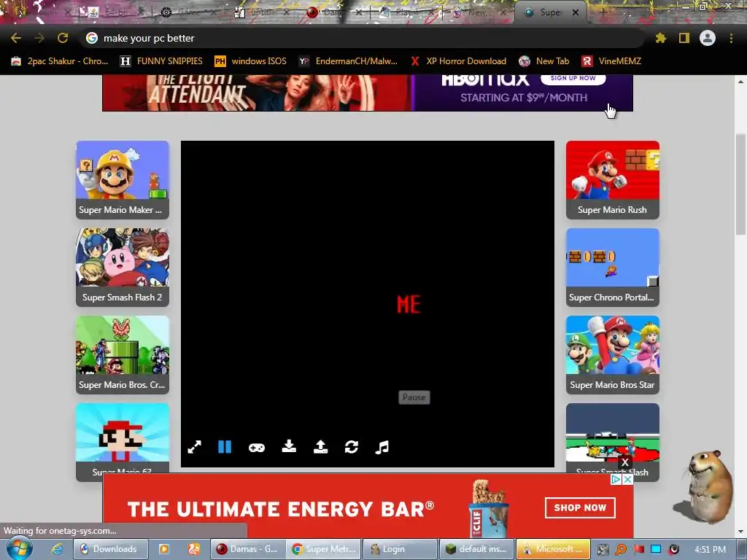Open the Super Chrono Portal game card
This screenshot has height=560, width=747.
[x=613, y=268]
